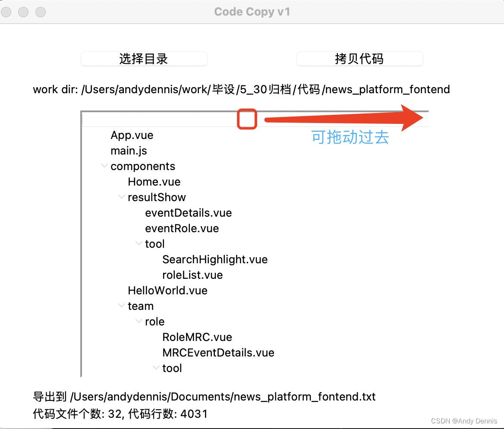The width and height of the screenshot is (504, 429).
Task: Select App.vue in the file tree
Action: tap(132, 135)
